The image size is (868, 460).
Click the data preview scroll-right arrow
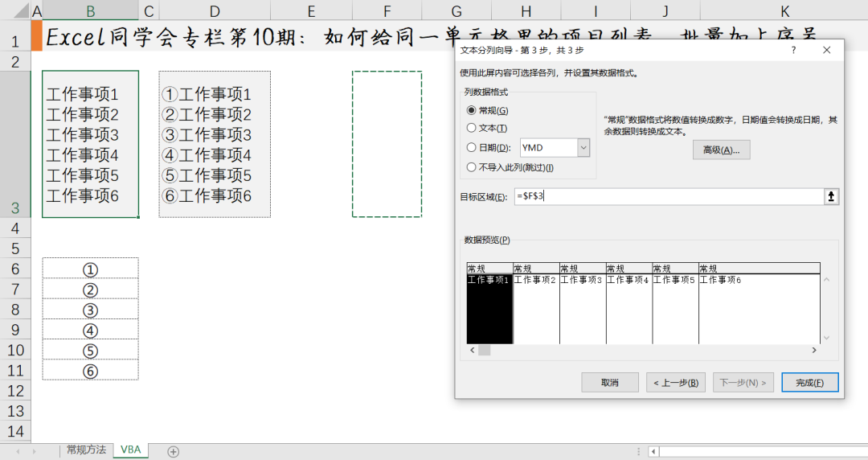pos(813,350)
